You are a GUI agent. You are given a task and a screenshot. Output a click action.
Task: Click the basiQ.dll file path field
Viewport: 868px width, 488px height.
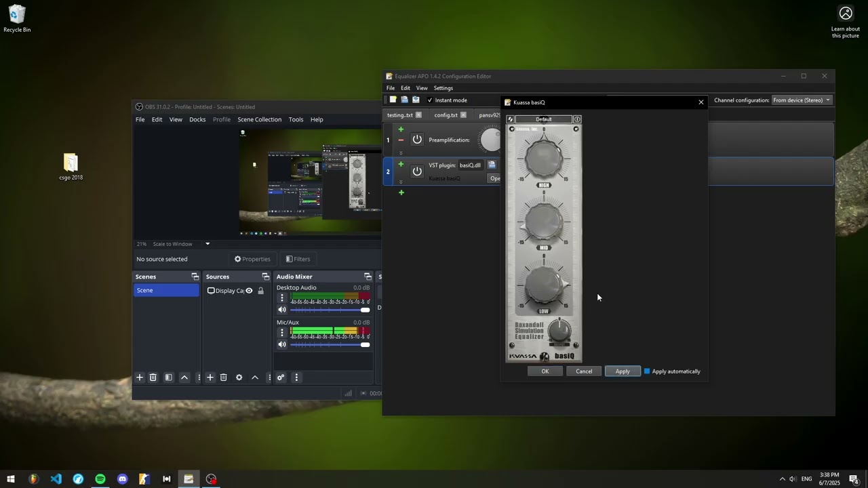point(471,165)
